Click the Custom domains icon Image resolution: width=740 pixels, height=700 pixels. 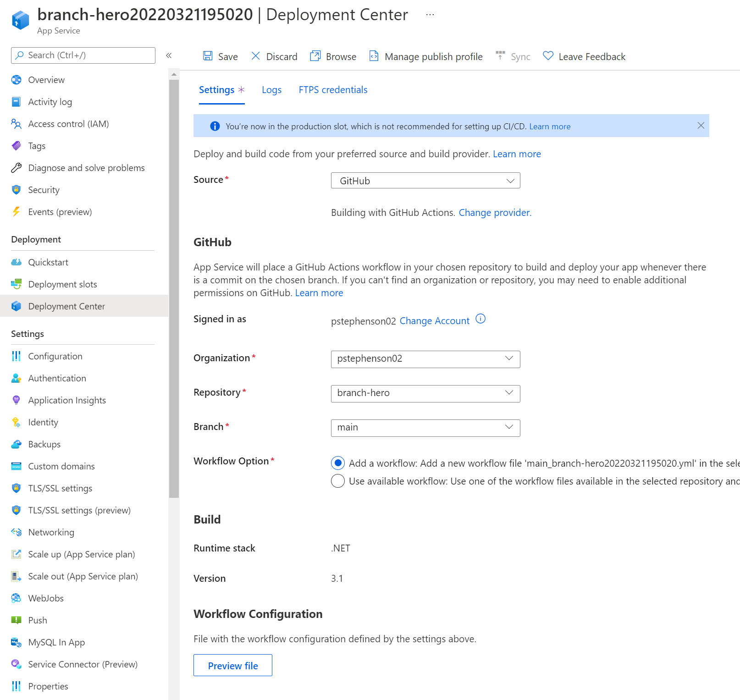click(x=17, y=466)
